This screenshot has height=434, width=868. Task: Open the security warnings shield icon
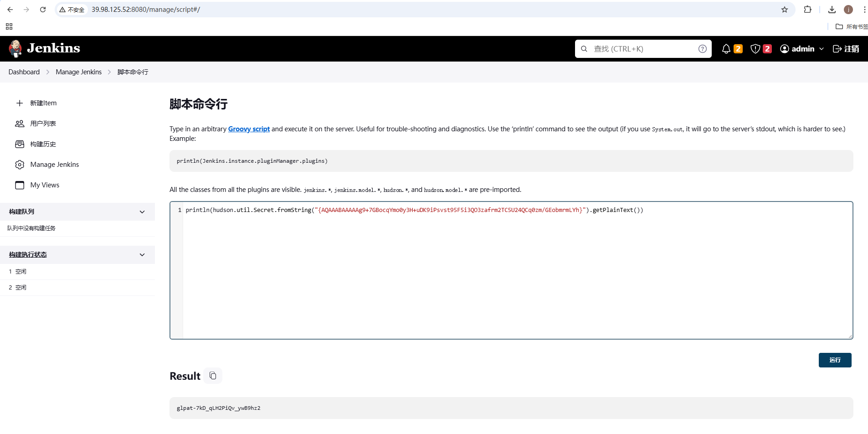pyautogui.click(x=755, y=49)
